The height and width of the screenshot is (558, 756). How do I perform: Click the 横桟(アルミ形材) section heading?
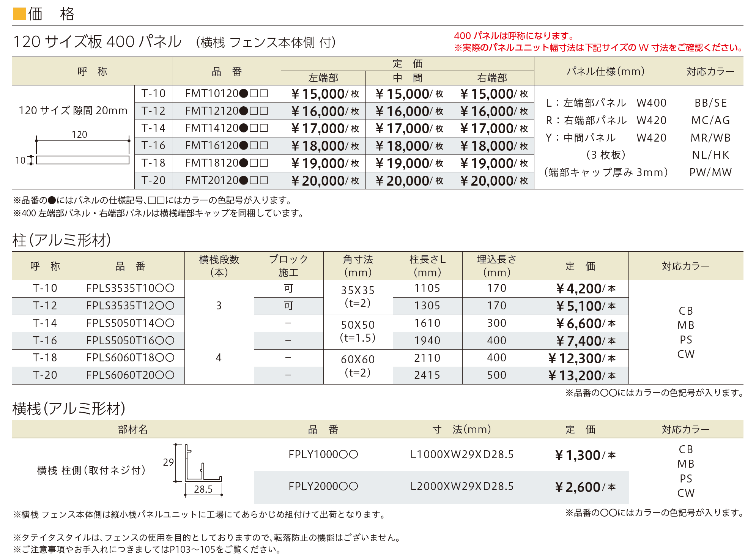pyautogui.click(x=69, y=408)
